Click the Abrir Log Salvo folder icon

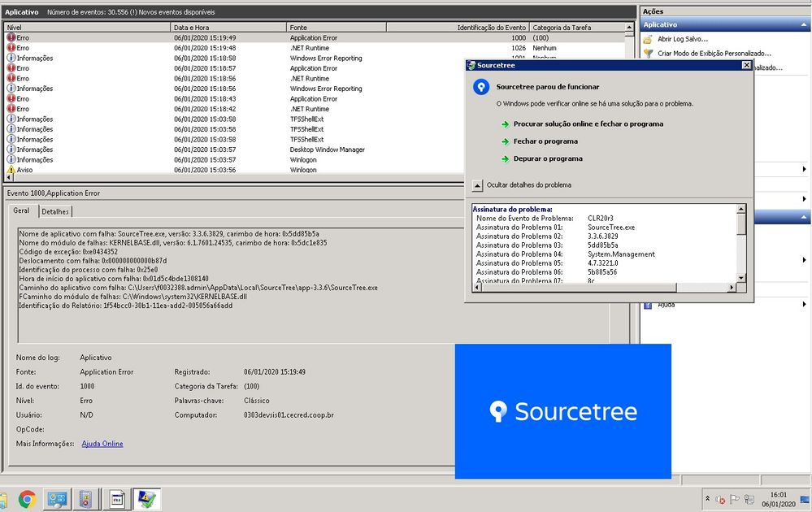point(647,39)
